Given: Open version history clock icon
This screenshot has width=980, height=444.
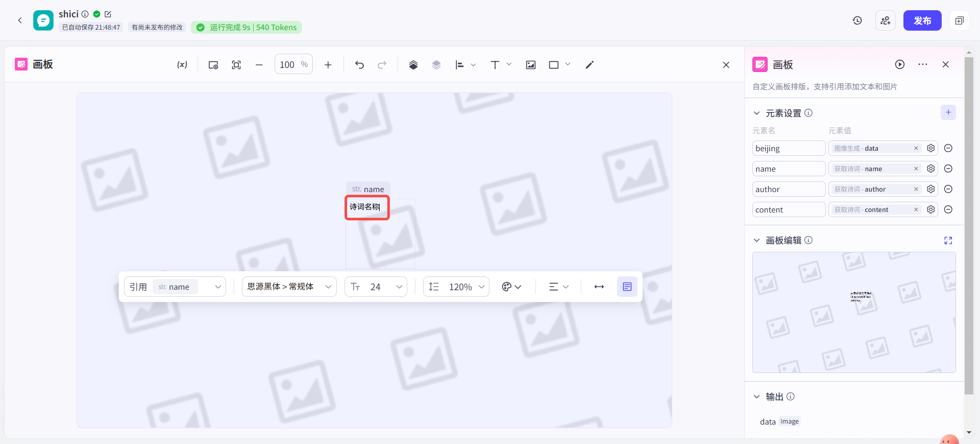Looking at the screenshot, I should tap(857, 20).
